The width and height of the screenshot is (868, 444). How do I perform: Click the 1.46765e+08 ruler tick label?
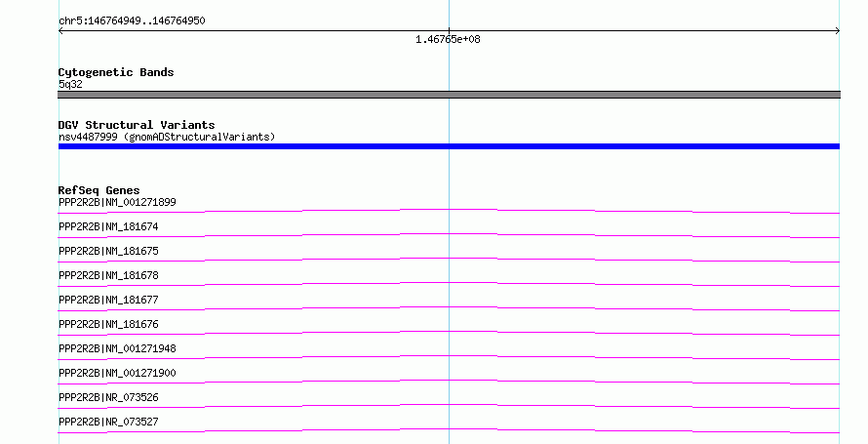[448, 39]
